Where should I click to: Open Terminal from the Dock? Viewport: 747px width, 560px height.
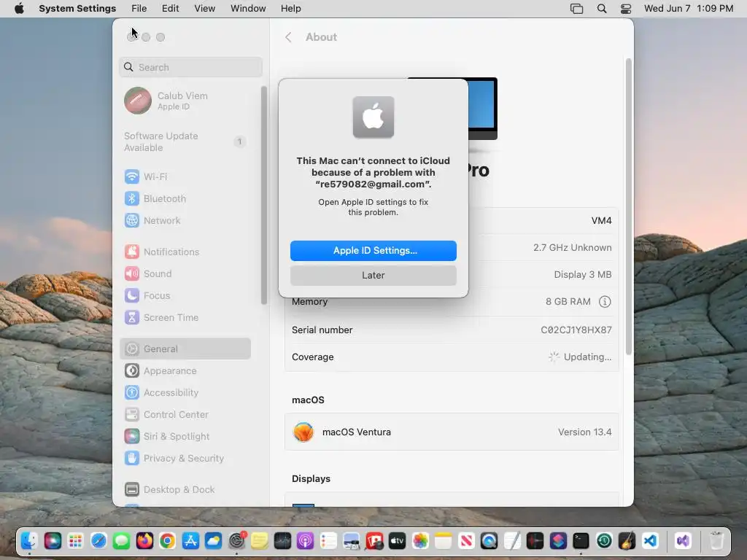point(581,541)
